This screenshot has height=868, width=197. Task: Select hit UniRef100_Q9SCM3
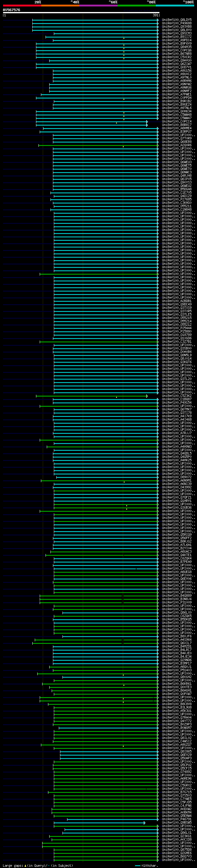pos(177,33)
